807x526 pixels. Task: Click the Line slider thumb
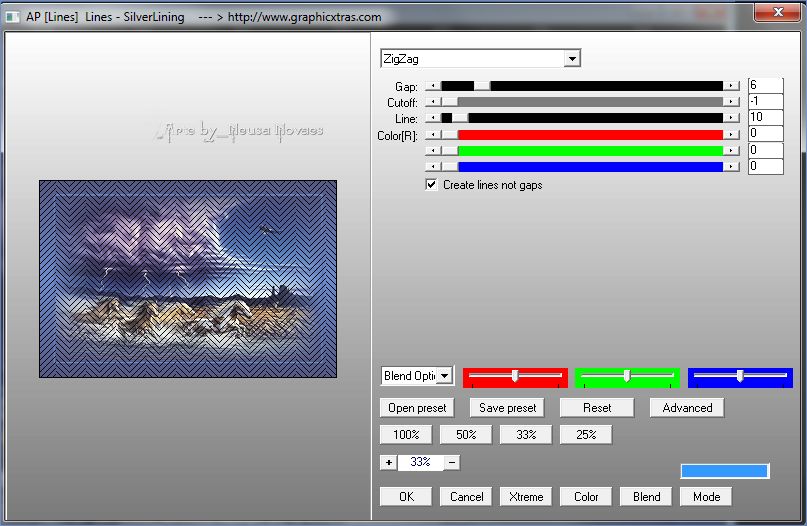460,118
